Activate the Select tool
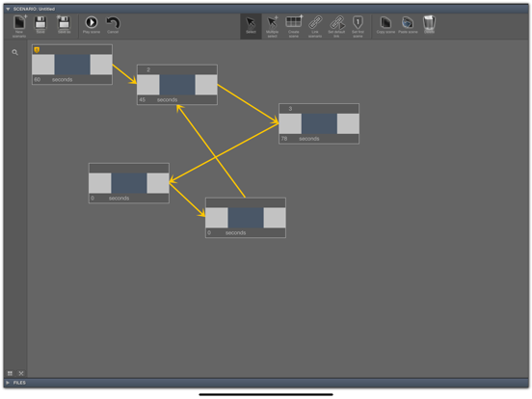The width and height of the screenshot is (532, 399). point(251,26)
